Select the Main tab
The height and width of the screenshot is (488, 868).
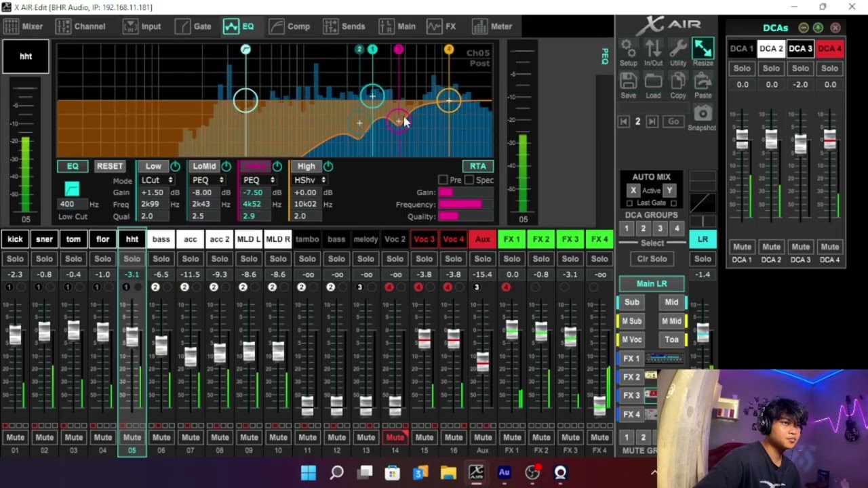point(398,26)
